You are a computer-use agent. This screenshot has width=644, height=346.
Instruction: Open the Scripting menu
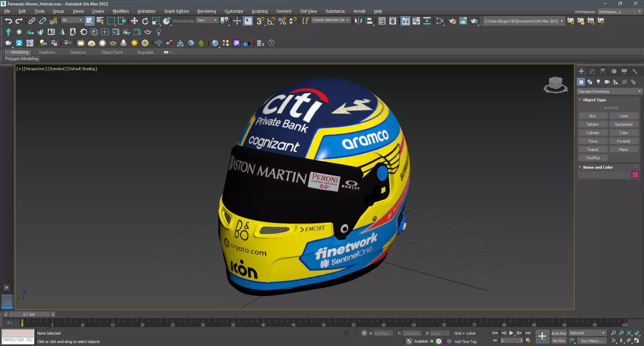[260, 11]
